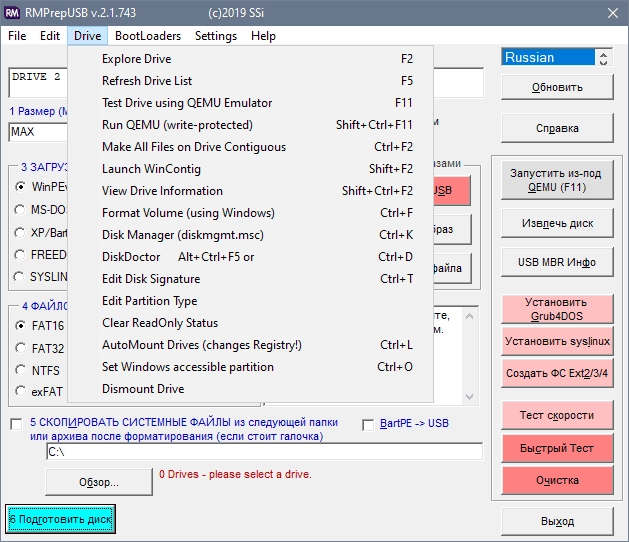Click the Справка button

[557, 128]
